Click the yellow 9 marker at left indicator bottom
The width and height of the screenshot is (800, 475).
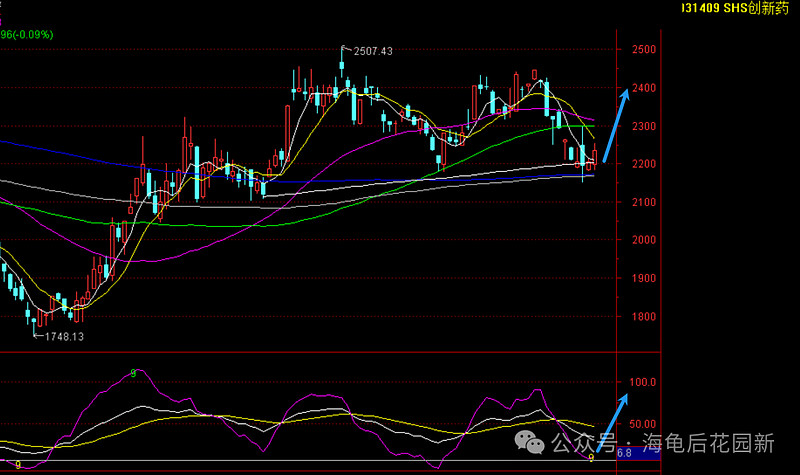(x=18, y=465)
